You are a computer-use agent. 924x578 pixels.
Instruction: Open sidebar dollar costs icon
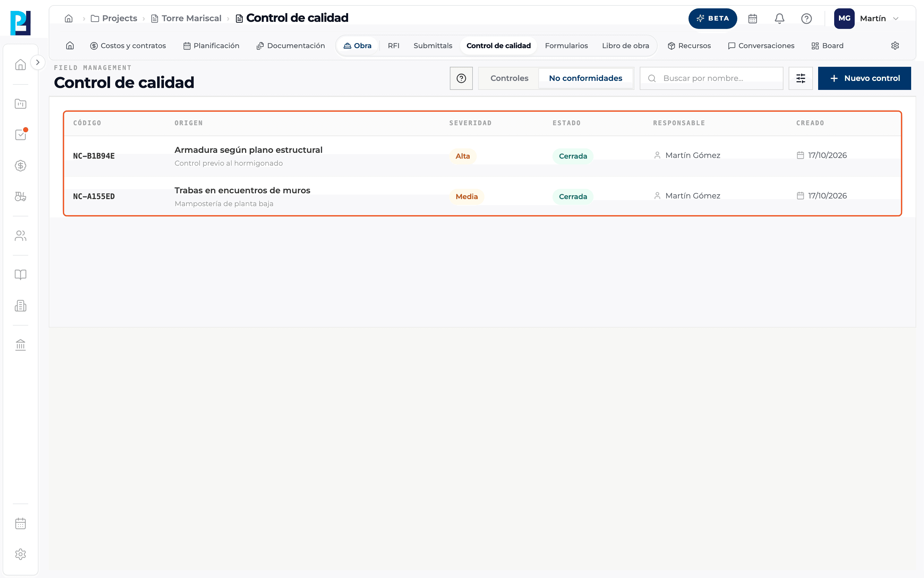pyautogui.click(x=21, y=165)
